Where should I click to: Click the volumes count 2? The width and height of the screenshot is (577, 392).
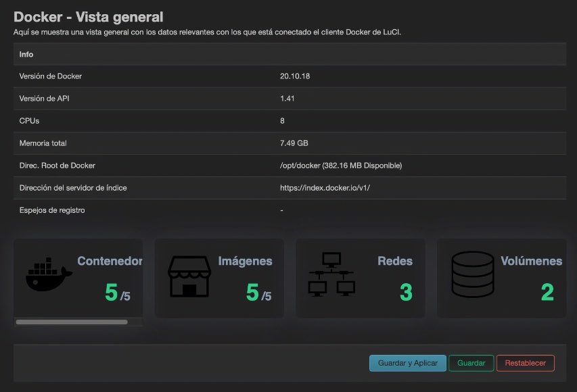pos(547,293)
